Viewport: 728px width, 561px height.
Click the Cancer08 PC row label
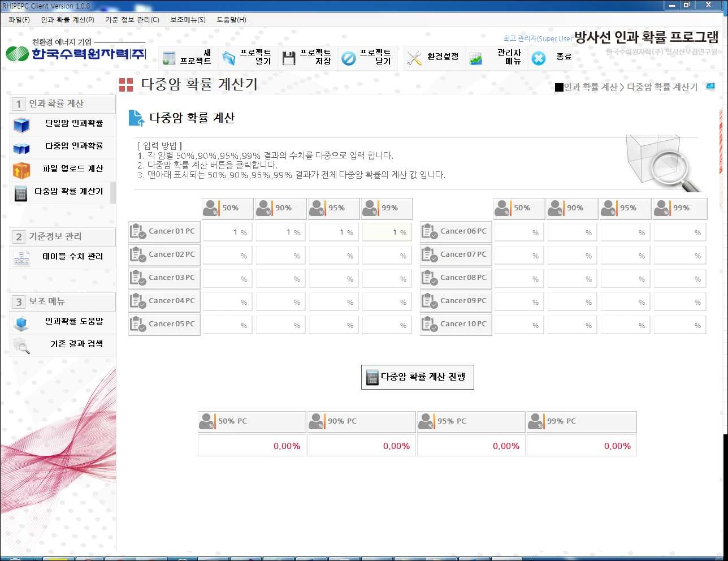pos(456,278)
